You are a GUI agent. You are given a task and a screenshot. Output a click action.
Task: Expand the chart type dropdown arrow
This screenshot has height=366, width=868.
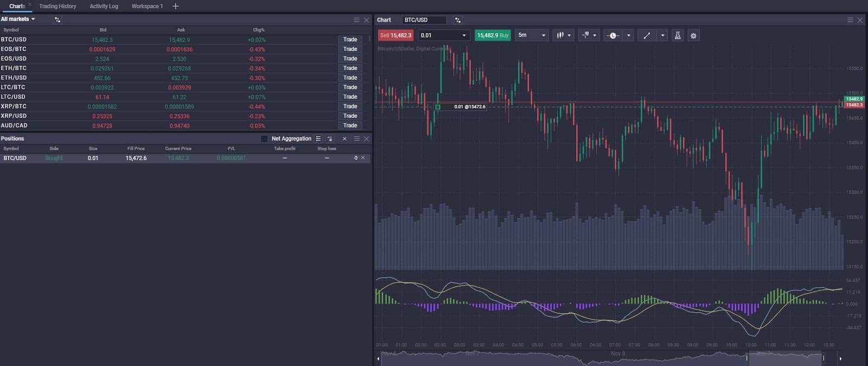pos(569,35)
